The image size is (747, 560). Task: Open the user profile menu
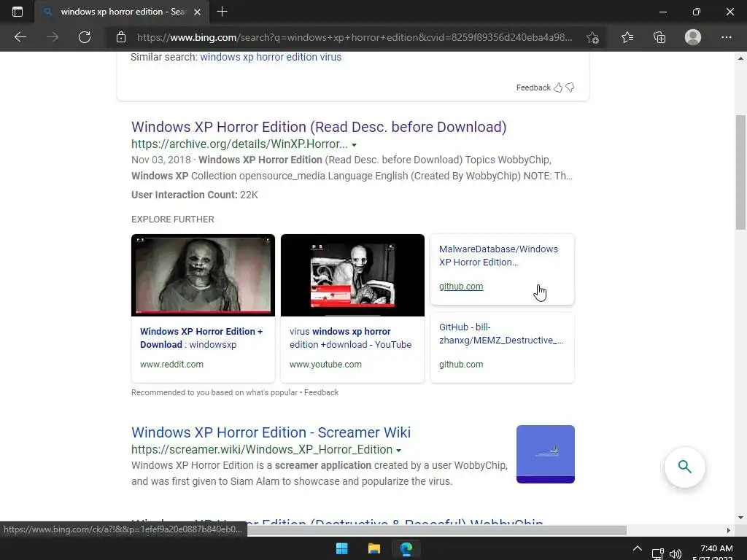tap(693, 37)
